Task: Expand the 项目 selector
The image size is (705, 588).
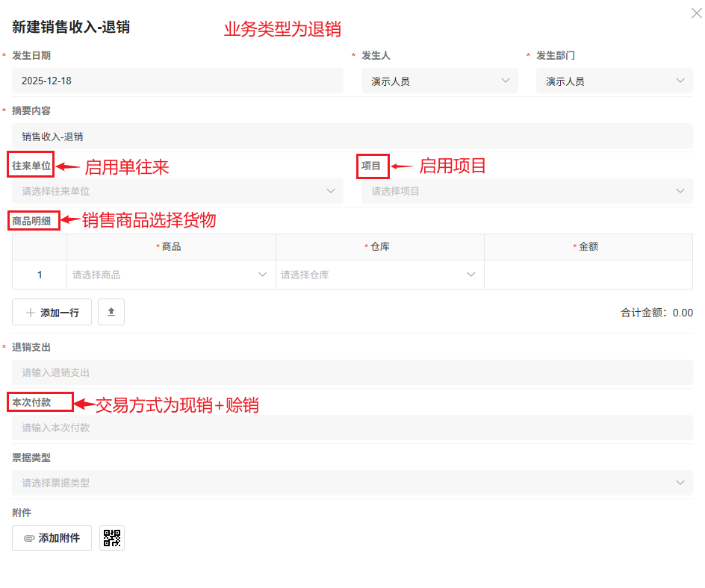Action: point(527,191)
